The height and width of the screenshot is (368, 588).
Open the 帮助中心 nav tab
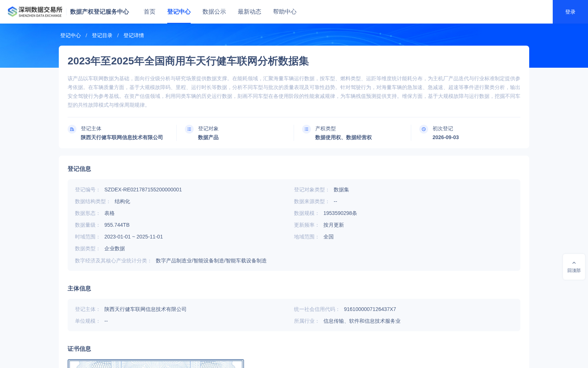[285, 12]
